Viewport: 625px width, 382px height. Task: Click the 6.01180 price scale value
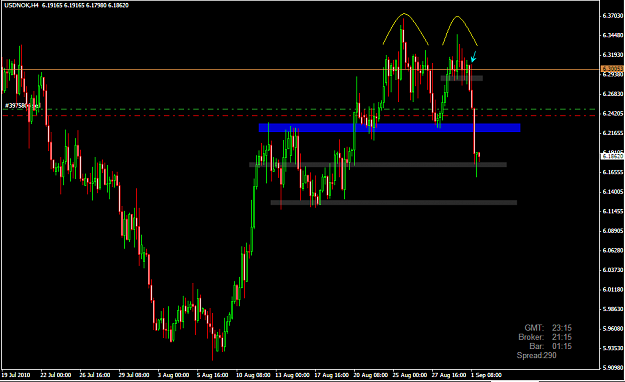point(613,289)
